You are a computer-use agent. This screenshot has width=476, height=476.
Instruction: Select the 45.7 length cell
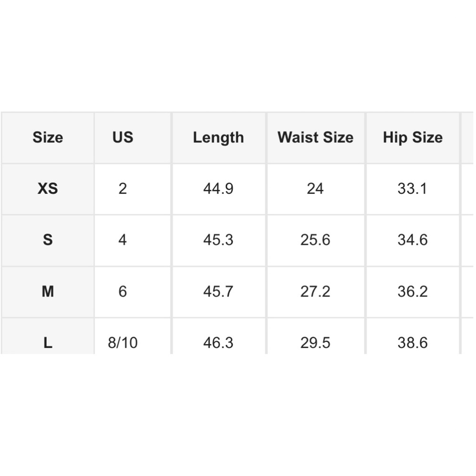[x=218, y=292]
